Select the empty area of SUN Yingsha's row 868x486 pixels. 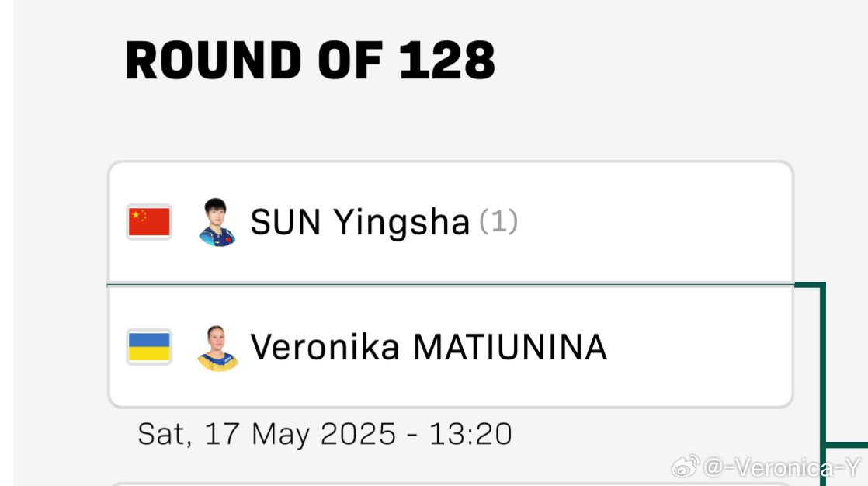coord(653,223)
